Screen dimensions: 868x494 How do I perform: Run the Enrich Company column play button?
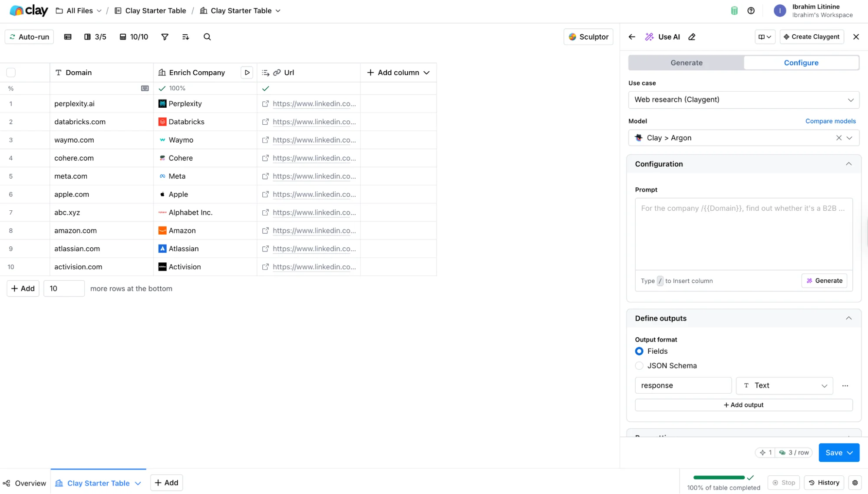[x=247, y=73]
